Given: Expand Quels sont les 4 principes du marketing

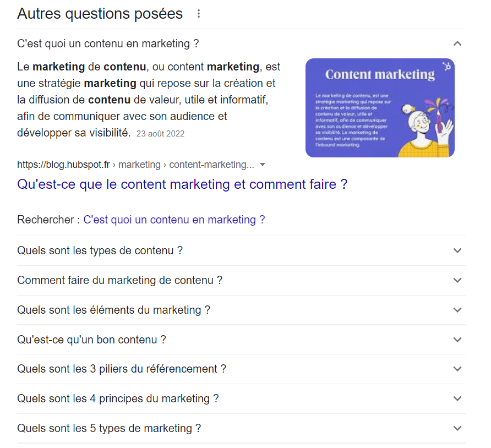Looking at the screenshot, I should pos(457,398).
